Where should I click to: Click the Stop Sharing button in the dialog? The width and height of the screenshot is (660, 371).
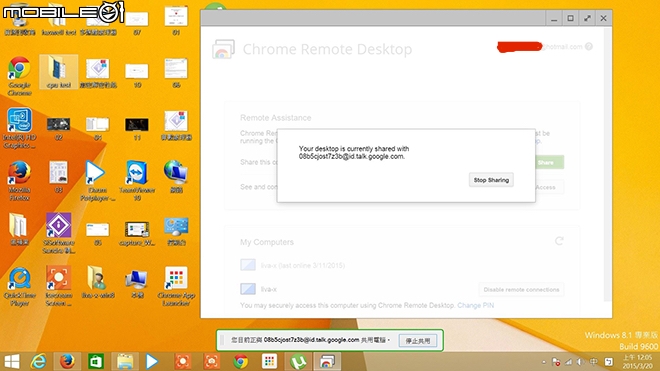(x=491, y=180)
